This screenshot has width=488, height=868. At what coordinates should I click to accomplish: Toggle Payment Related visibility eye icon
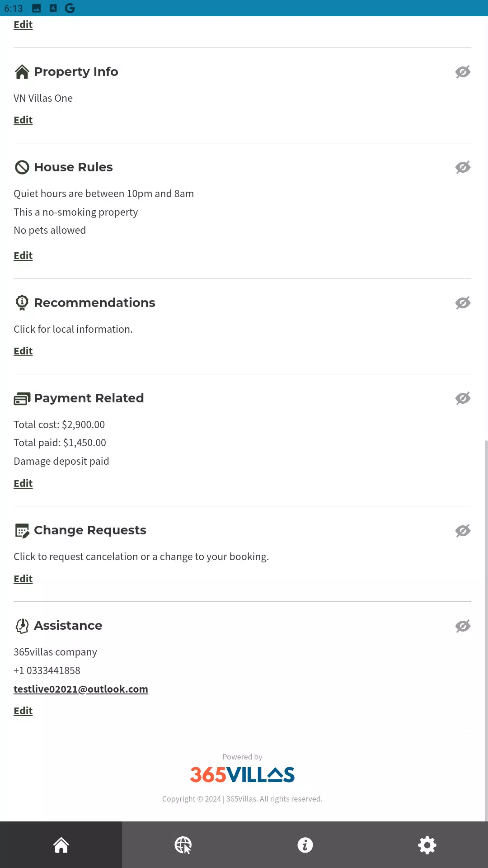(463, 398)
